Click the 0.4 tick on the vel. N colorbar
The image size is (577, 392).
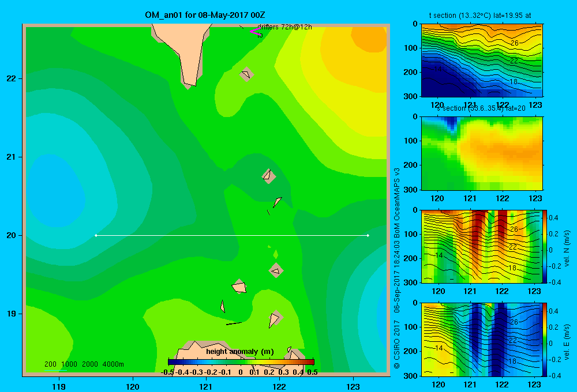(553, 218)
